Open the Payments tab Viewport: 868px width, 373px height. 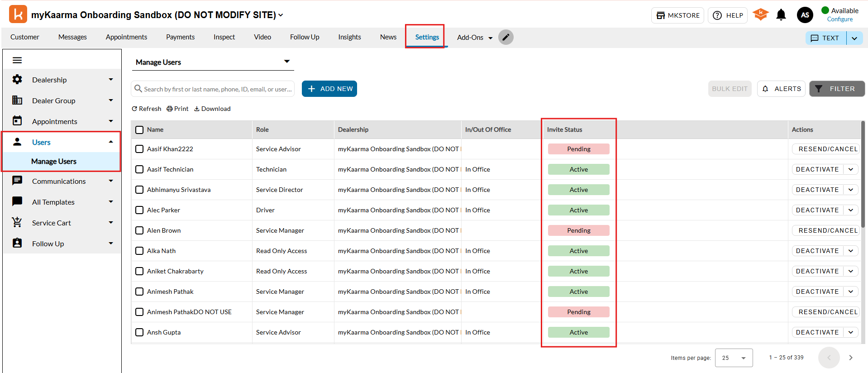(180, 37)
